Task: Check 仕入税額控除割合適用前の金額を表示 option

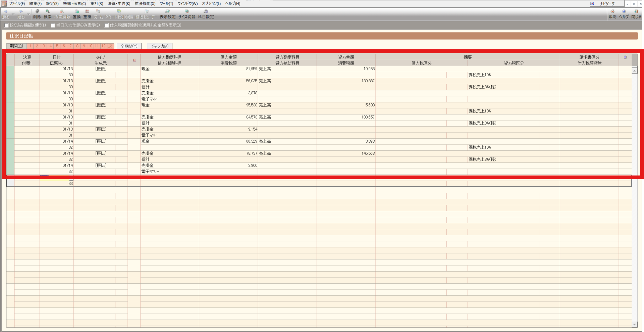Action: (x=107, y=26)
